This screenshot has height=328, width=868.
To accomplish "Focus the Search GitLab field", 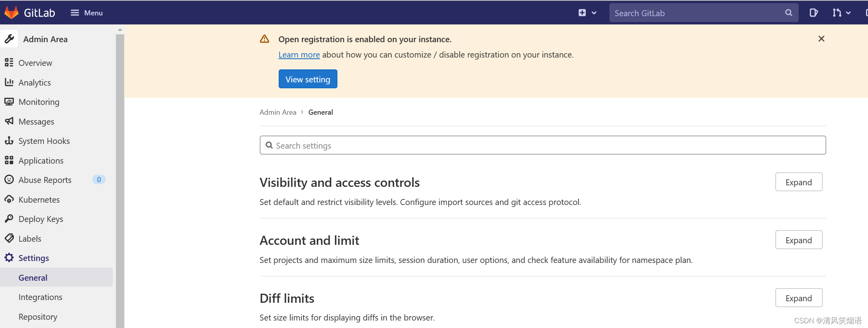I will (704, 13).
